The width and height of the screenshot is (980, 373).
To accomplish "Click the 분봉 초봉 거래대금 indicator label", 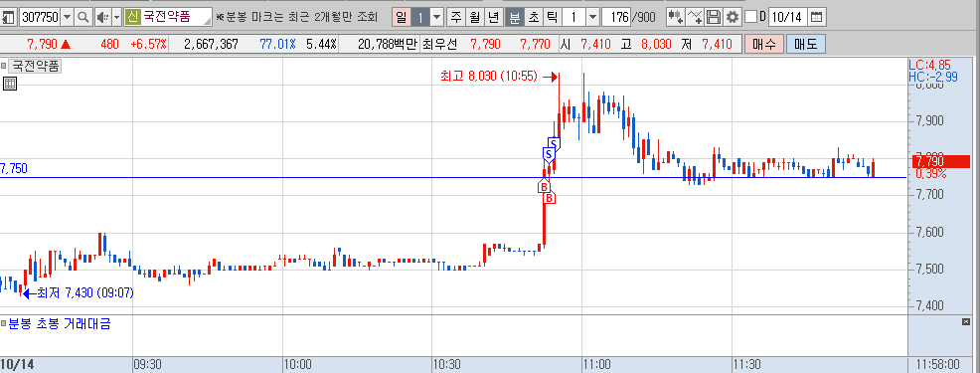I will [60, 323].
